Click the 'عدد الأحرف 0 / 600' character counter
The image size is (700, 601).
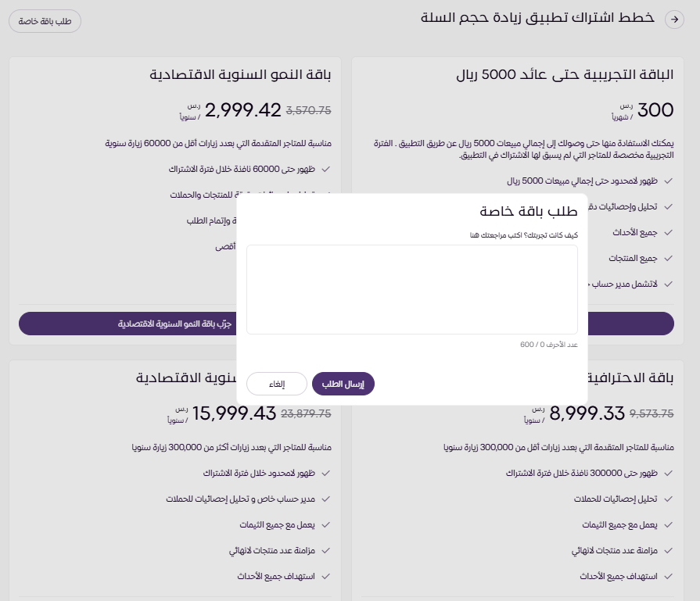[x=551, y=344]
